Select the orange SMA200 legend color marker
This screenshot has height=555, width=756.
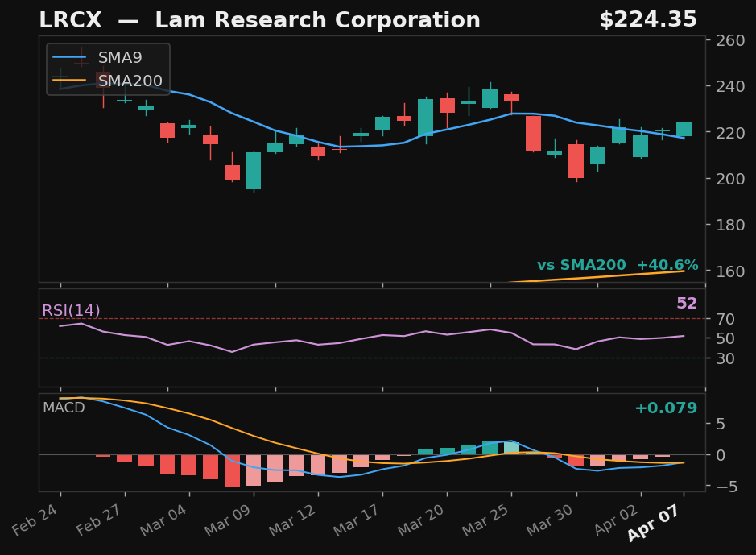click(x=68, y=80)
